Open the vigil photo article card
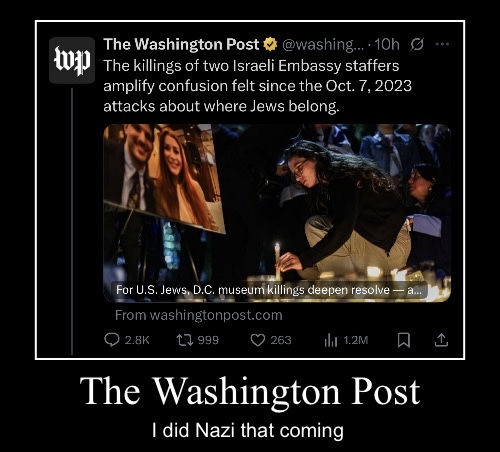Screen dimensions: 500x452 [277, 213]
